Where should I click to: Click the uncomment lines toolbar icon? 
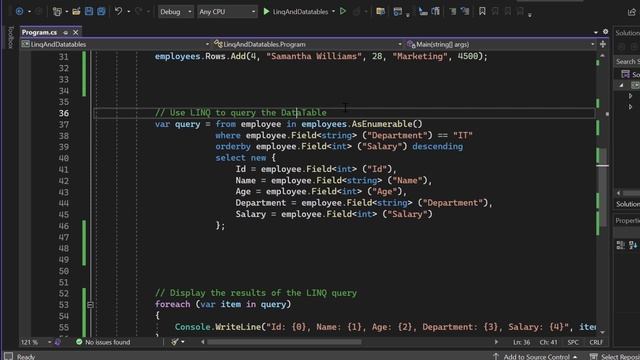tap(465, 11)
